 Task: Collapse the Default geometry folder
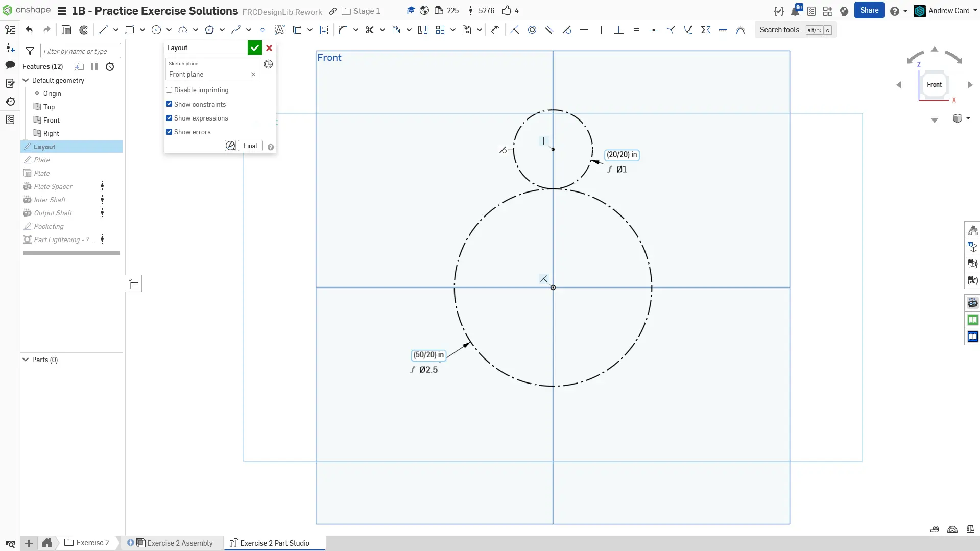(x=26, y=80)
